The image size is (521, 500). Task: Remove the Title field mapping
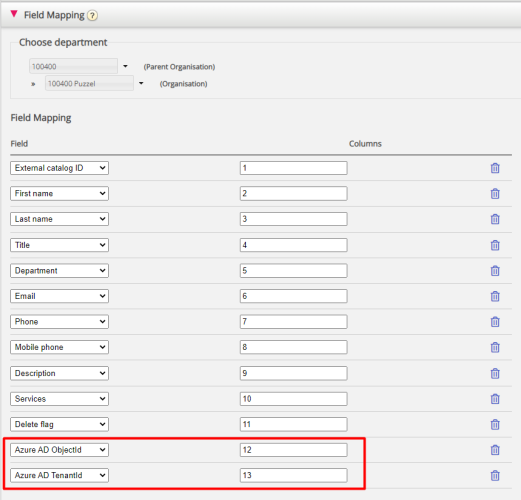495,245
